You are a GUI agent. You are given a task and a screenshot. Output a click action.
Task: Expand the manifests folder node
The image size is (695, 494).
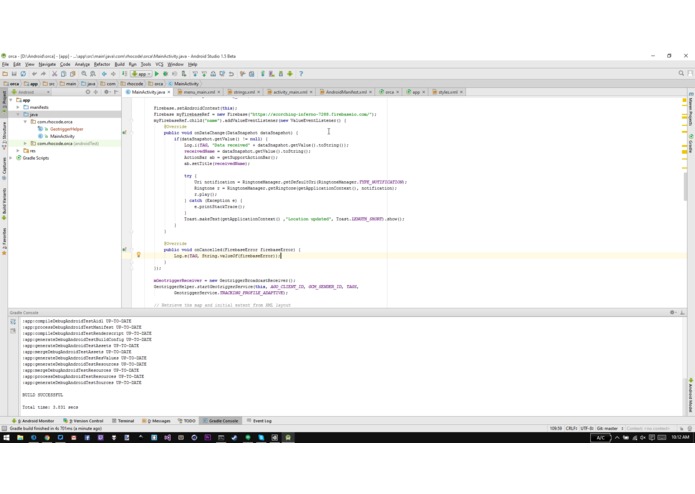[x=18, y=107]
